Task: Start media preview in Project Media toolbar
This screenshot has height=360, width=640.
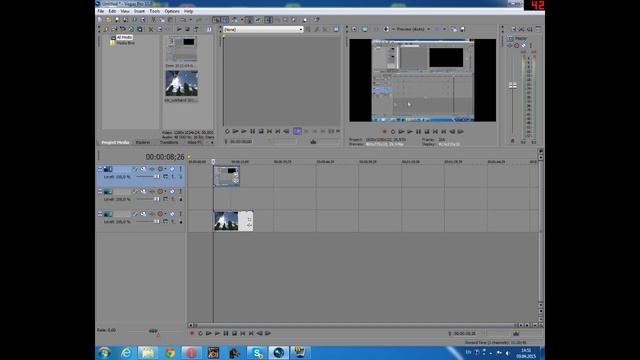Action: click(x=179, y=29)
